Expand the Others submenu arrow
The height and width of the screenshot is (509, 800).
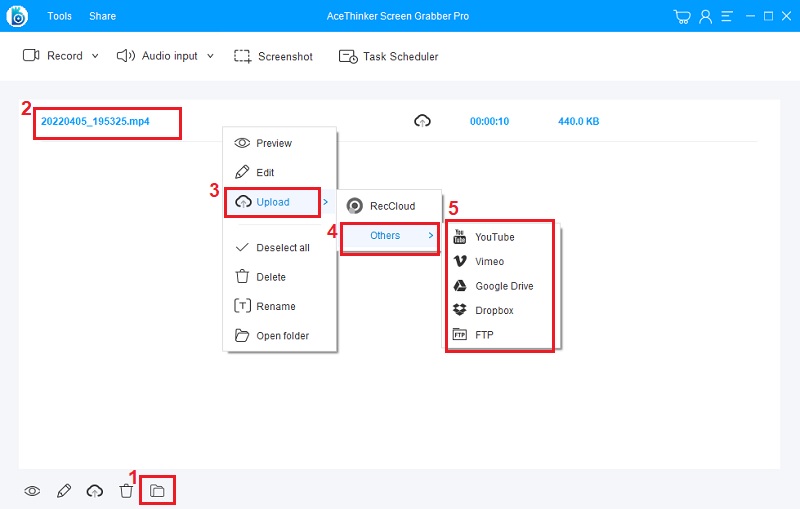click(431, 235)
